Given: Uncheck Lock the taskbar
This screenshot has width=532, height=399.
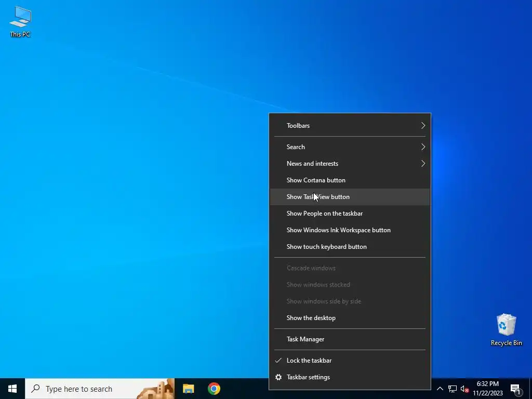Looking at the screenshot, I should tap(350, 361).
